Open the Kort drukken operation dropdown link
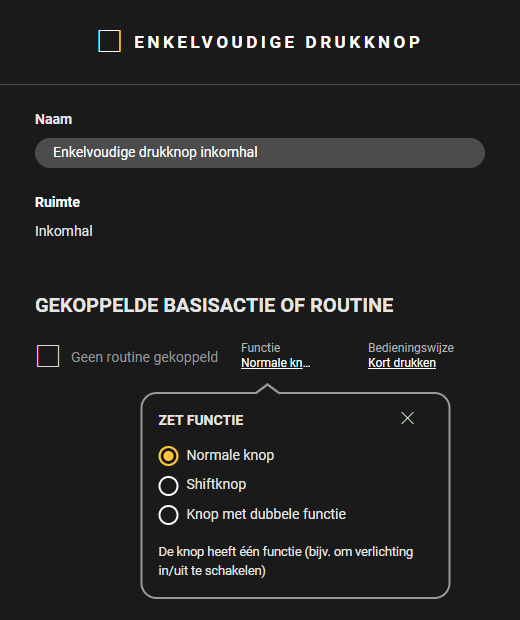Screen dimensions: 520x620 pos(402,363)
